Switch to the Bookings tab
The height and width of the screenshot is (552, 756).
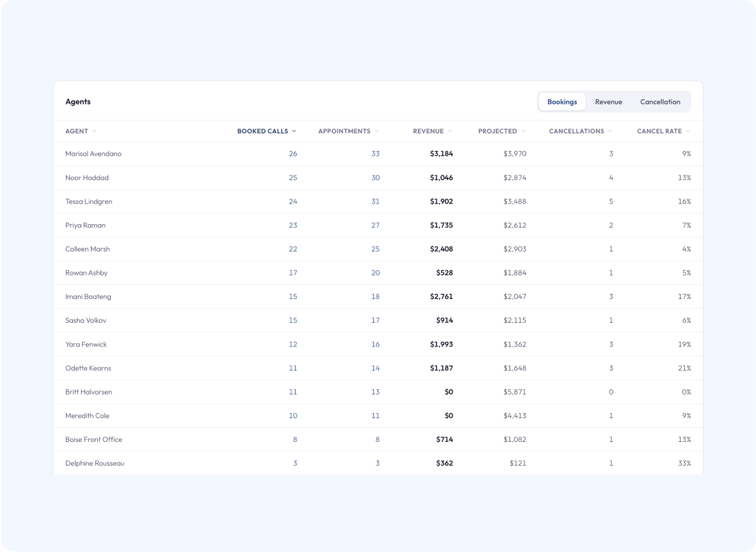[561, 102]
